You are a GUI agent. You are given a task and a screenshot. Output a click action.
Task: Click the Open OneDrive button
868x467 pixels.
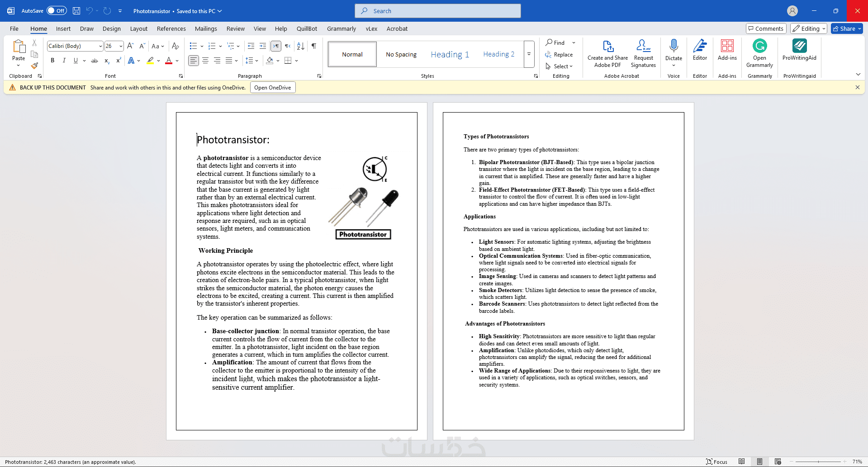click(272, 87)
